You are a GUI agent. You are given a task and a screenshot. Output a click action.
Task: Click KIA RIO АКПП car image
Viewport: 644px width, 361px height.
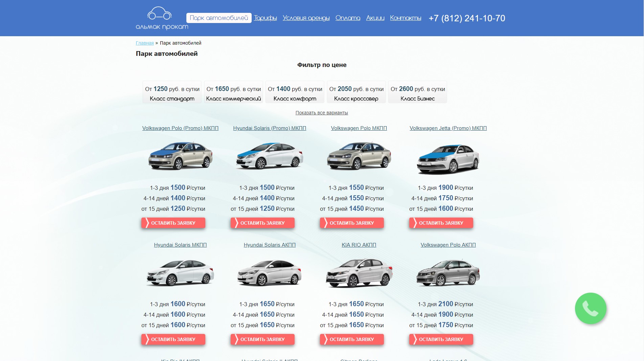(x=359, y=273)
